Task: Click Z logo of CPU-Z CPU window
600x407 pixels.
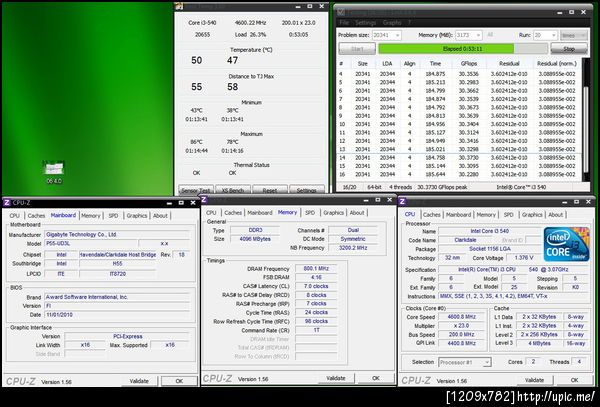Action: click(x=403, y=202)
